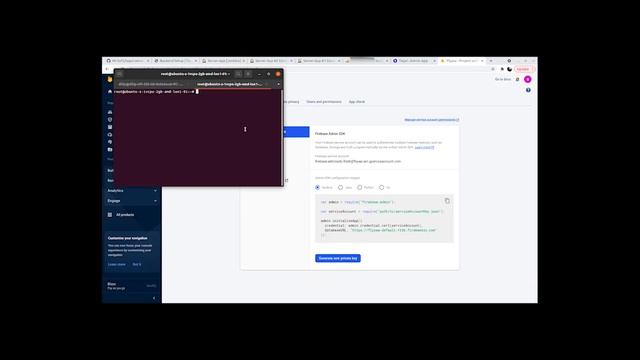Open the purple account avatar
The width and height of the screenshot is (640, 360).
pos(528,79)
